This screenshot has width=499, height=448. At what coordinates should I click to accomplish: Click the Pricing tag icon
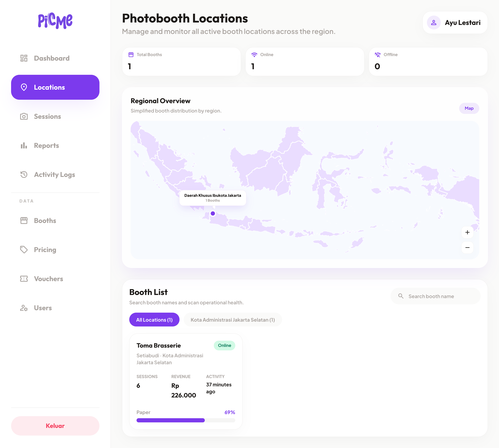coord(24,250)
